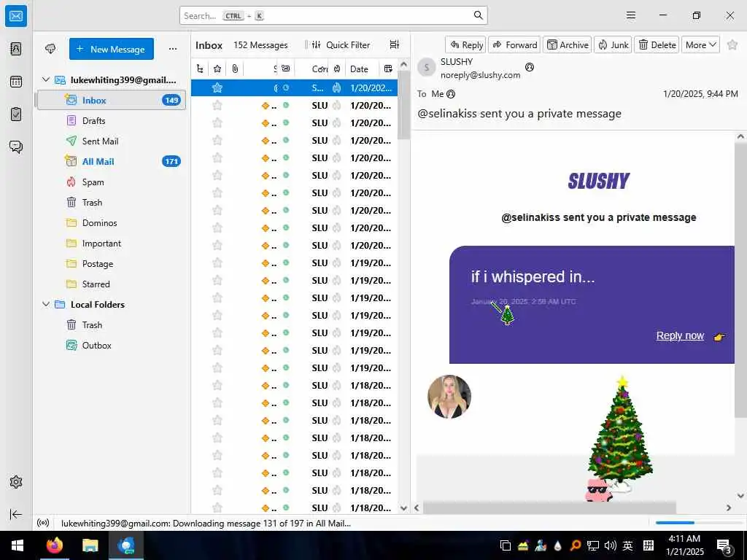Image resolution: width=747 pixels, height=560 pixels.
Task: Open the Thunderbird app menu
Action: click(x=631, y=15)
